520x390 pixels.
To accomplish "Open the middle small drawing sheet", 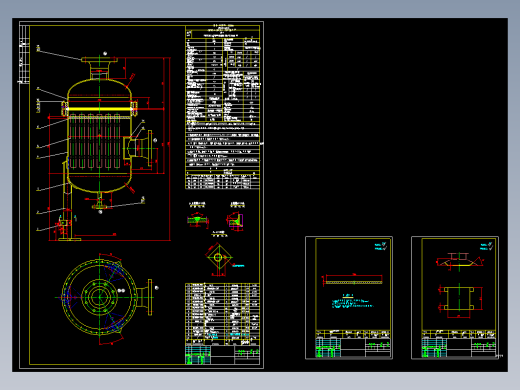I will coord(349,298).
